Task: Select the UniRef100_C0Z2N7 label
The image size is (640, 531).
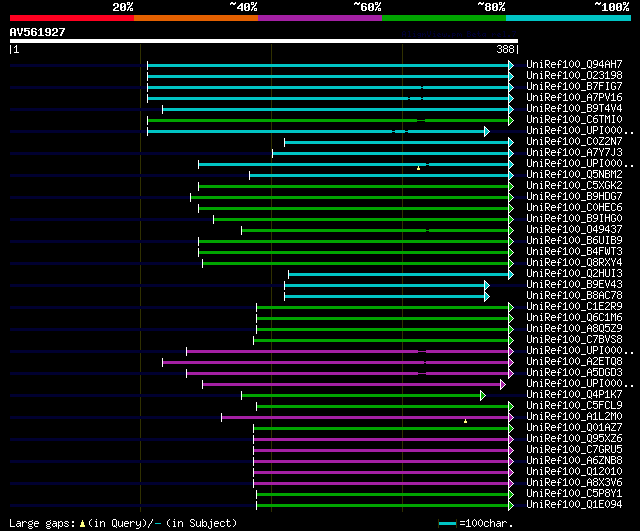Action: pyautogui.click(x=574, y=142)
